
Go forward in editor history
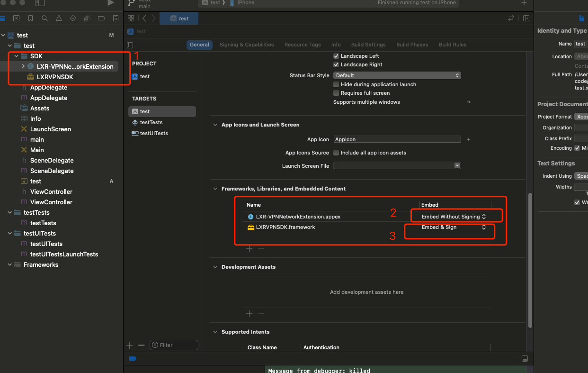[153, 18]
